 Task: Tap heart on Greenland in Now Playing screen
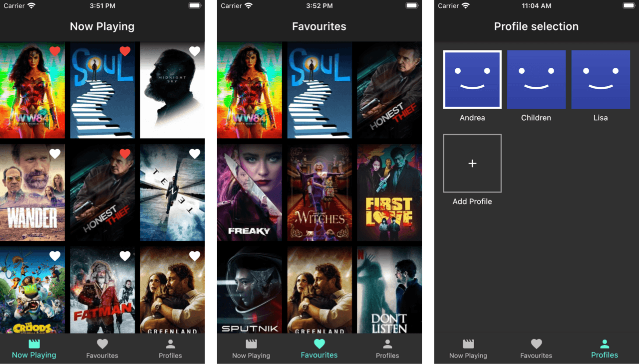(x=195, y=256)
